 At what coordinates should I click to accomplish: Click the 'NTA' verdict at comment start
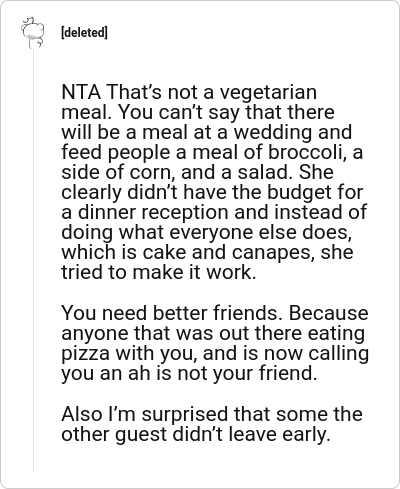(x=81, y=92)
